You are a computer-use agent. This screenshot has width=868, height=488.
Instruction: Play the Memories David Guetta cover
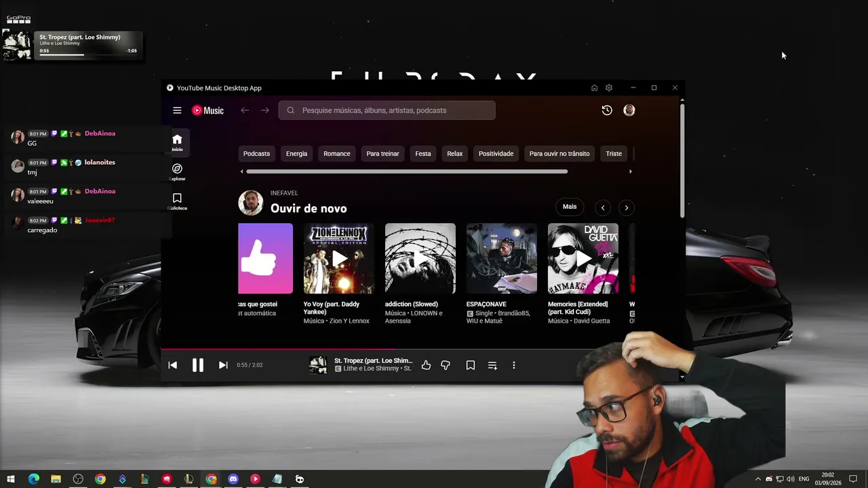[x=583, y=258]
